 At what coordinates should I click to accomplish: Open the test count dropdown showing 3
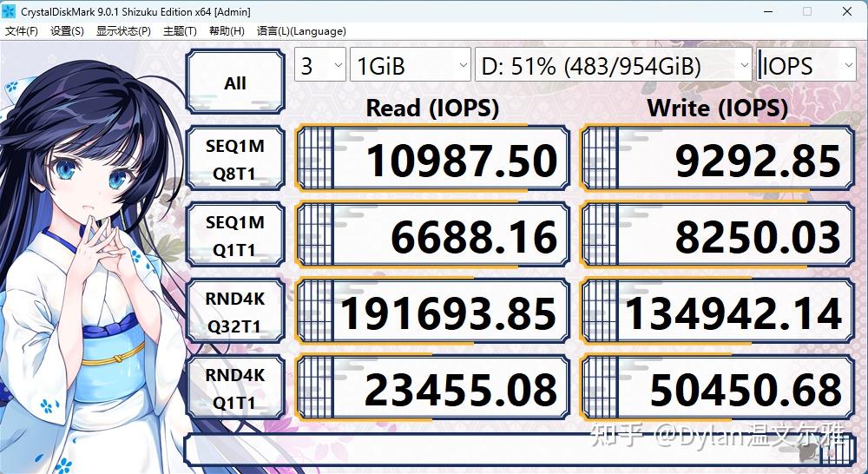320,65
